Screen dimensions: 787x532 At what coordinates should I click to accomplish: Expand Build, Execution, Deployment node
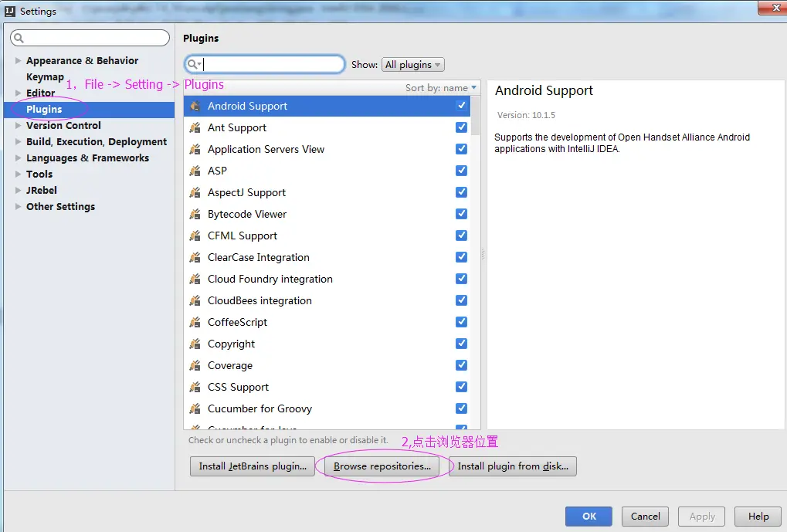pos(18,141)
